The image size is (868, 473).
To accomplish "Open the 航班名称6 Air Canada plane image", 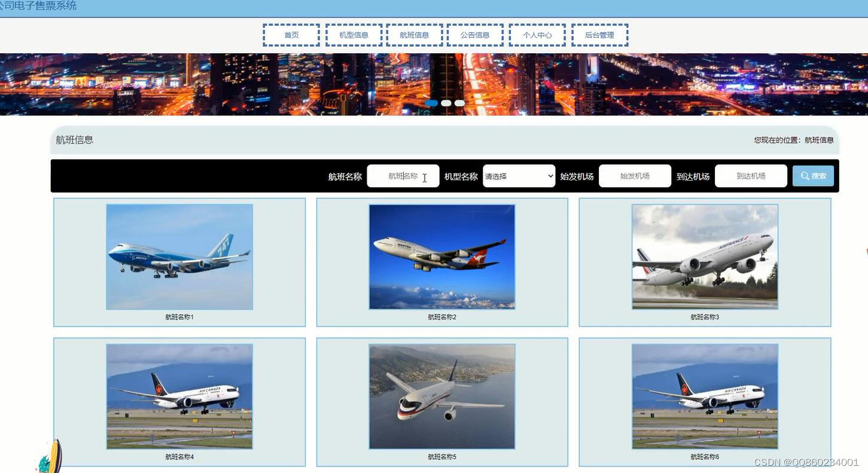I will click(705, 396).
